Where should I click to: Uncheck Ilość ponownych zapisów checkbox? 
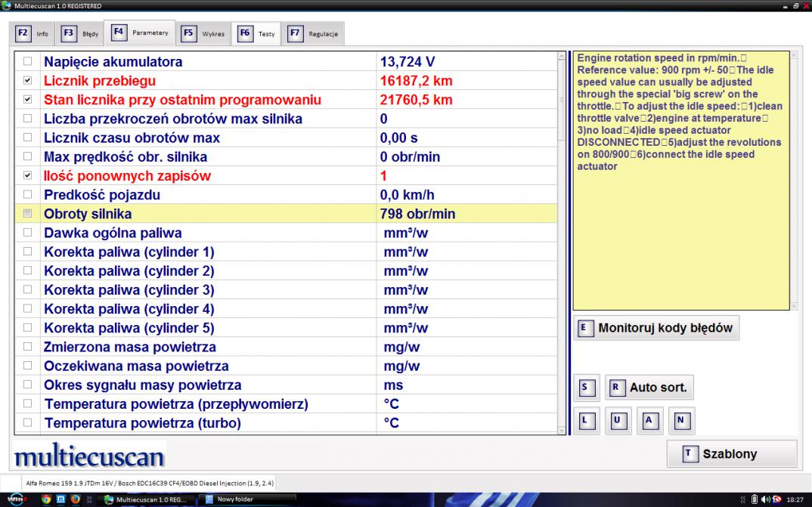pos(28,176)
